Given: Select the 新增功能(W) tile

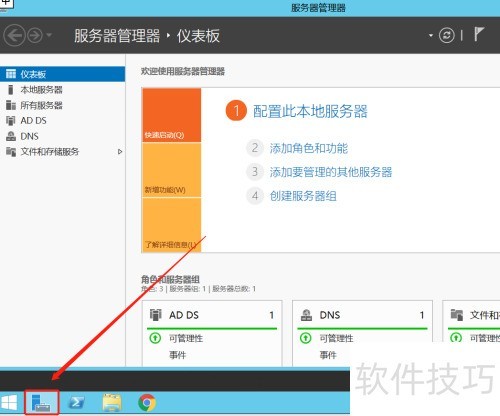Looking at the screenshot, I should click(172, 170).
